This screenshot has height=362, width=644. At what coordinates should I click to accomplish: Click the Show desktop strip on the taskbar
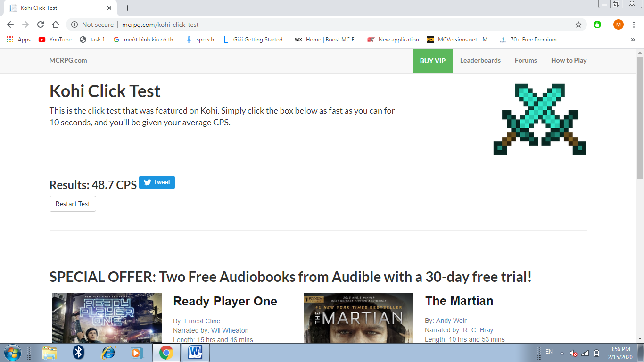[641, 353]
